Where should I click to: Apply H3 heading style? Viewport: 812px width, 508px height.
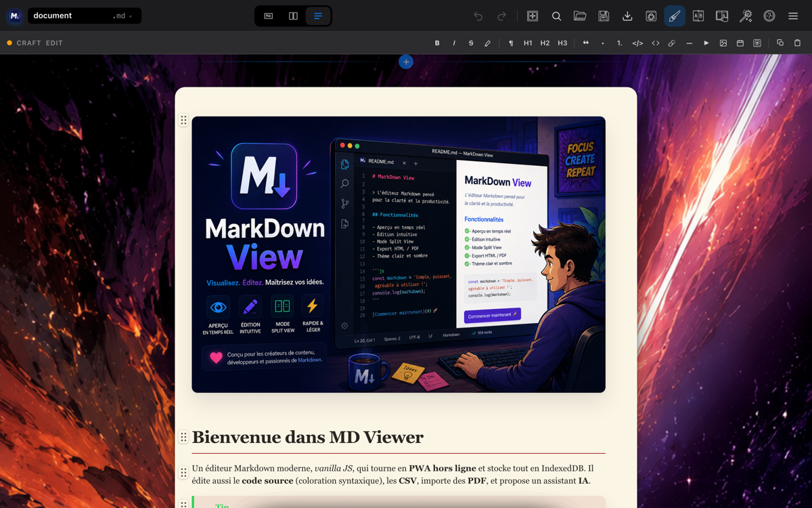pos(562,43)
